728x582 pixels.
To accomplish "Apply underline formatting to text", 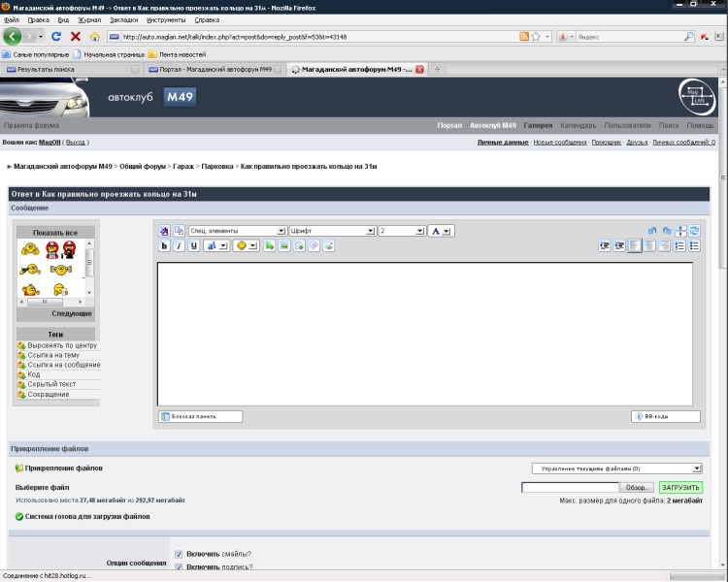I will coord(194,246).
